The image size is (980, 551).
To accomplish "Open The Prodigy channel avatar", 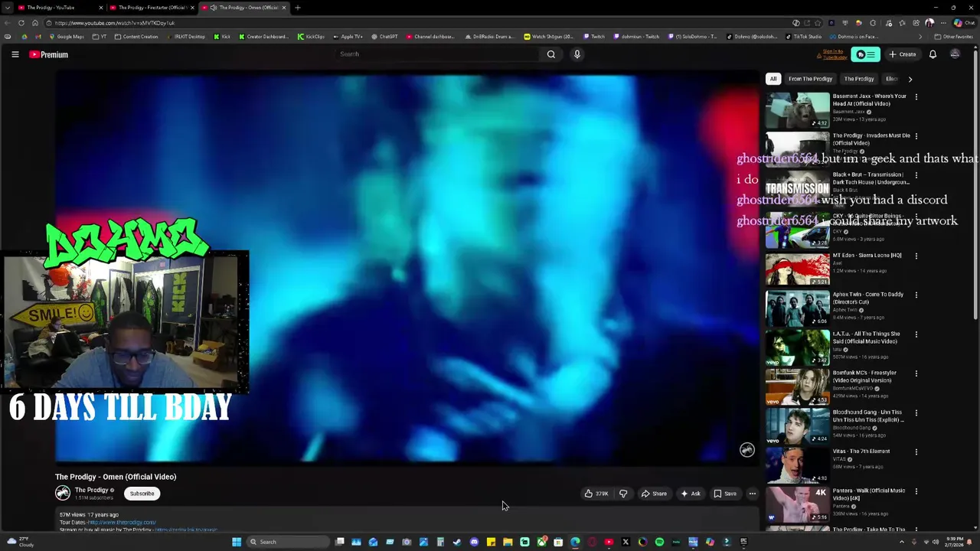I will coord(63,494).
